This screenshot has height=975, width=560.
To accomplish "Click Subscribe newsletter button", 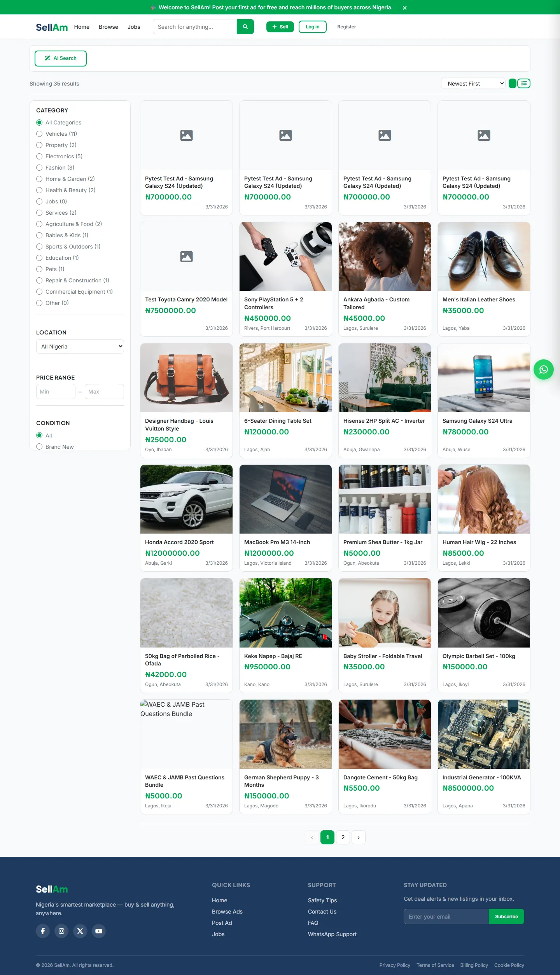I will 506,917.
